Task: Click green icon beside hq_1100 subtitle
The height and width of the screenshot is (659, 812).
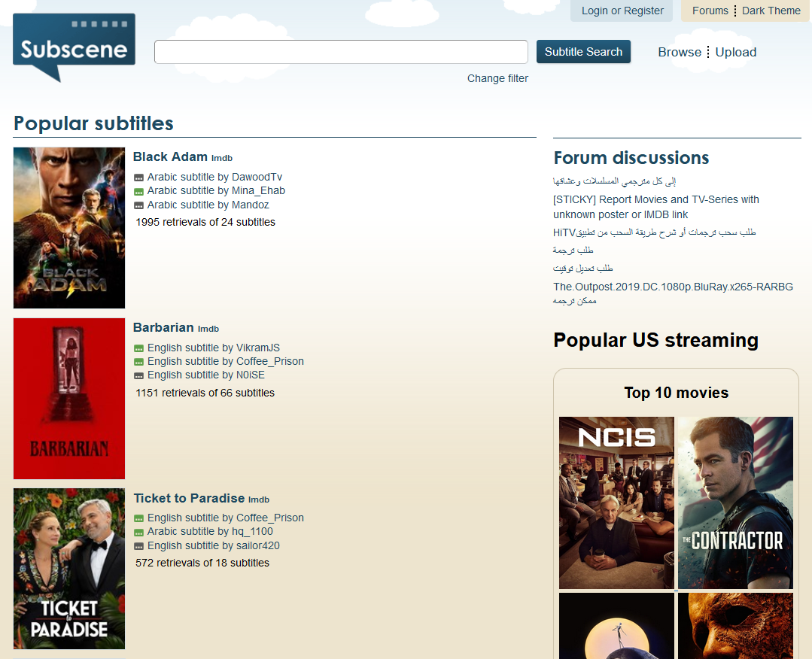Action: [138, 532]
